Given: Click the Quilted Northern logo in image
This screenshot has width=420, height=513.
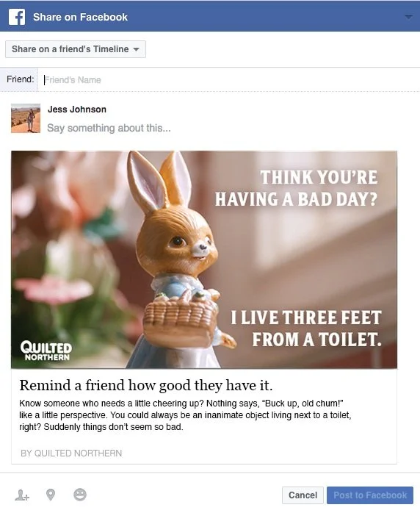Looking at the screenshot, I should [x=46, y=351].
